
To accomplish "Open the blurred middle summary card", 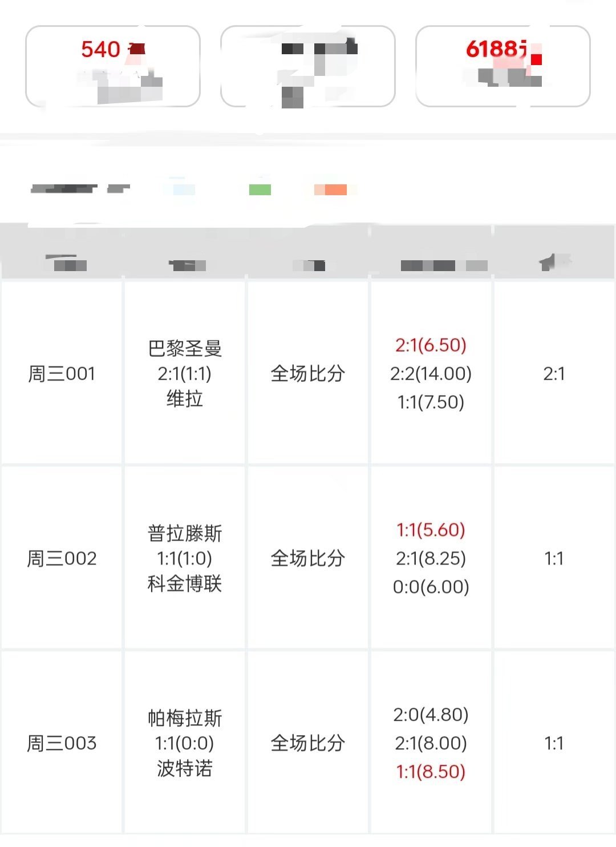I will click(308, 66).
